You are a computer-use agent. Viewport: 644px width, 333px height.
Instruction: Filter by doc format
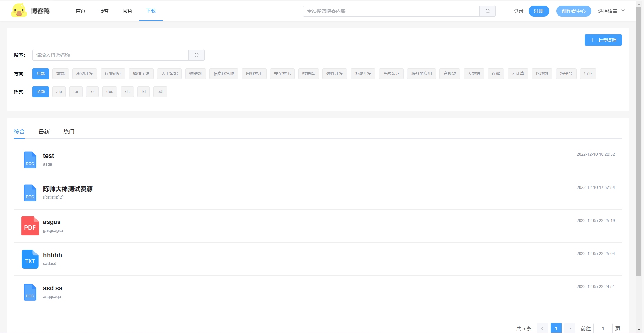pyautogui.click(x=110, y=92)
